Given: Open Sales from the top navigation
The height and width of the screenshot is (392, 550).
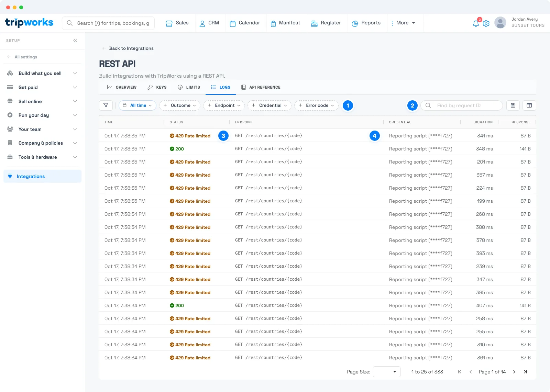Looking at the screenshot, I should [x=177, y=23].
